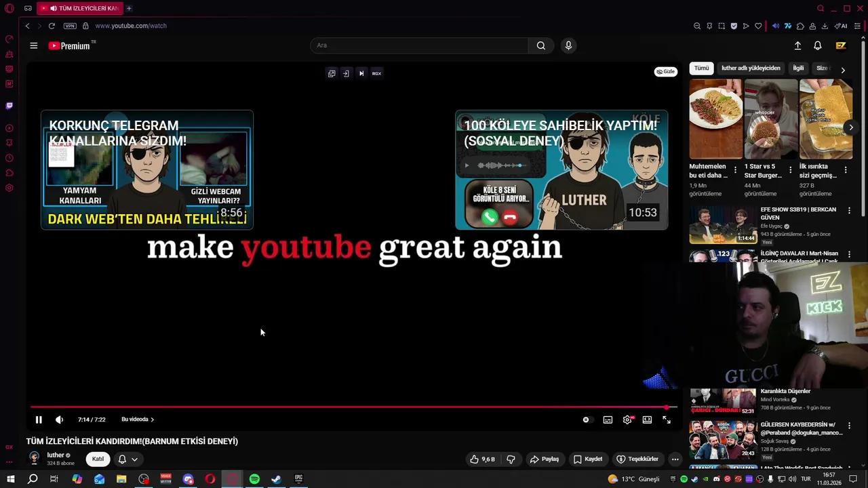This screenshot has width=868, height=488.
Task: Reload the page with the browser refresh icon
Action: (x=51, y=26)
